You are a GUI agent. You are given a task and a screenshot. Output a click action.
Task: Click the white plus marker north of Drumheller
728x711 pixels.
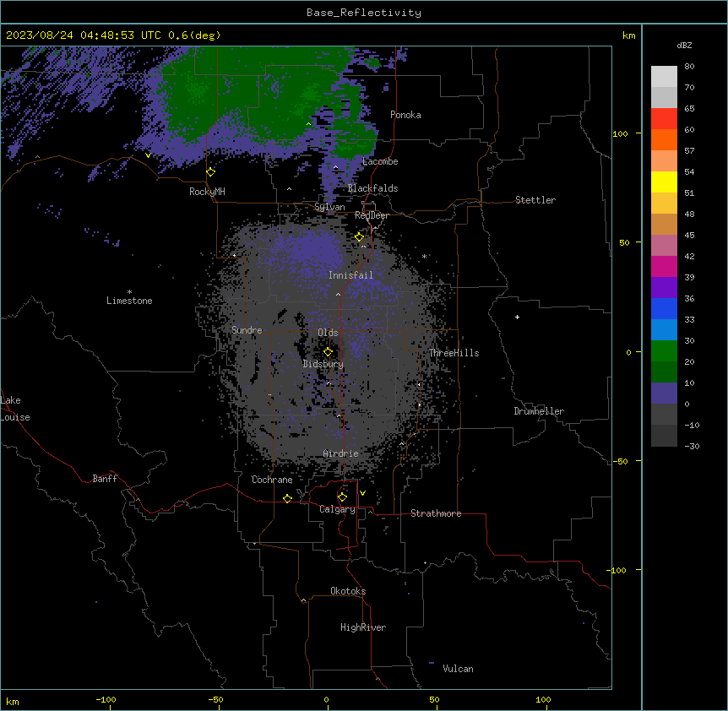pyautogui.click(x=517, y=317)
